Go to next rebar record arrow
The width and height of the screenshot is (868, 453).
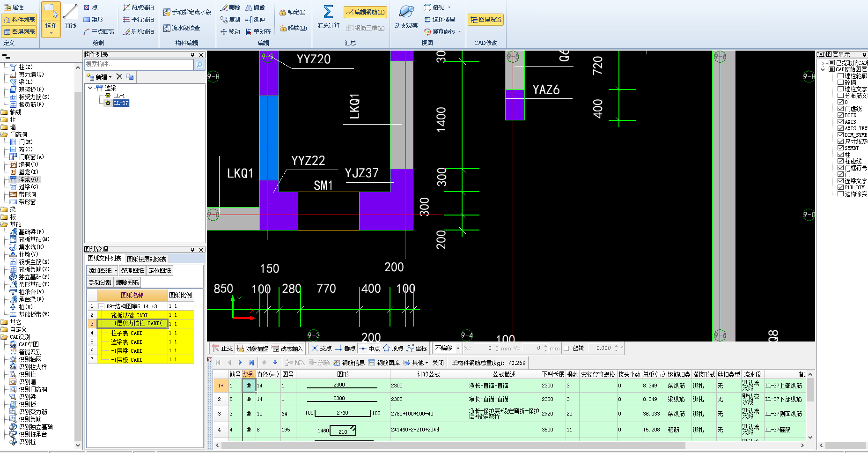(x=240, y=363)
